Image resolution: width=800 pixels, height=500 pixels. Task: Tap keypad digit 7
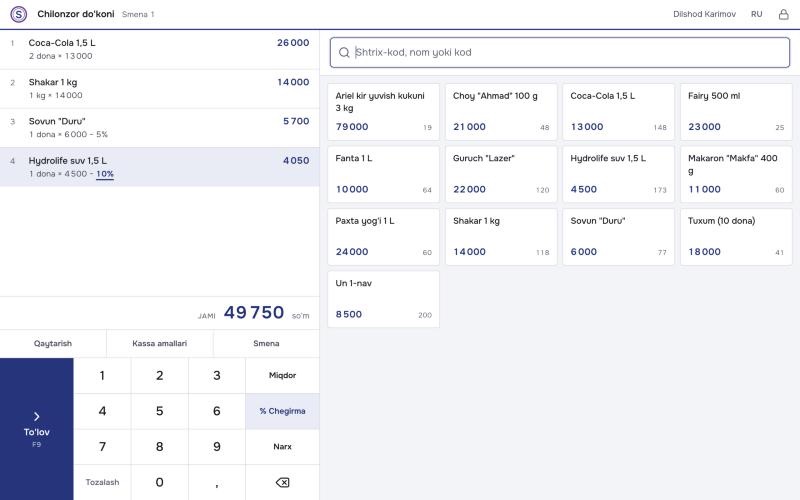(x=102, y=447)
